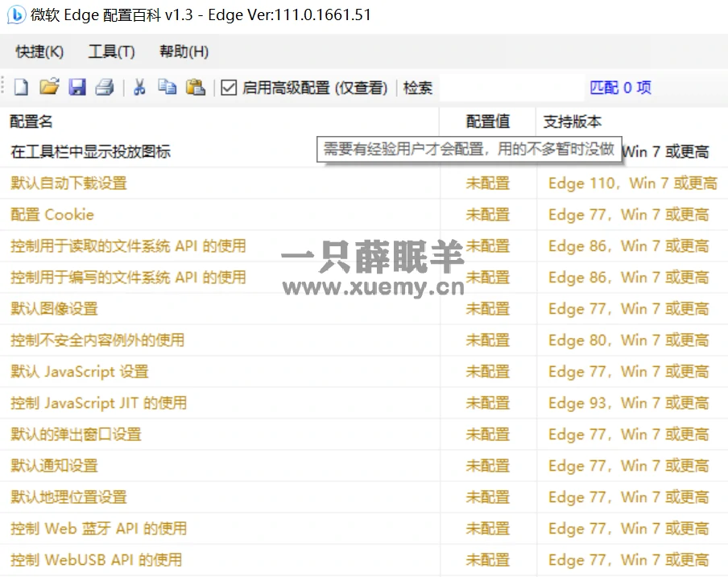Click 未配置 value for 默认通知设置
The width and height of the screenshot is (728, 577).
tap(487, 466)
